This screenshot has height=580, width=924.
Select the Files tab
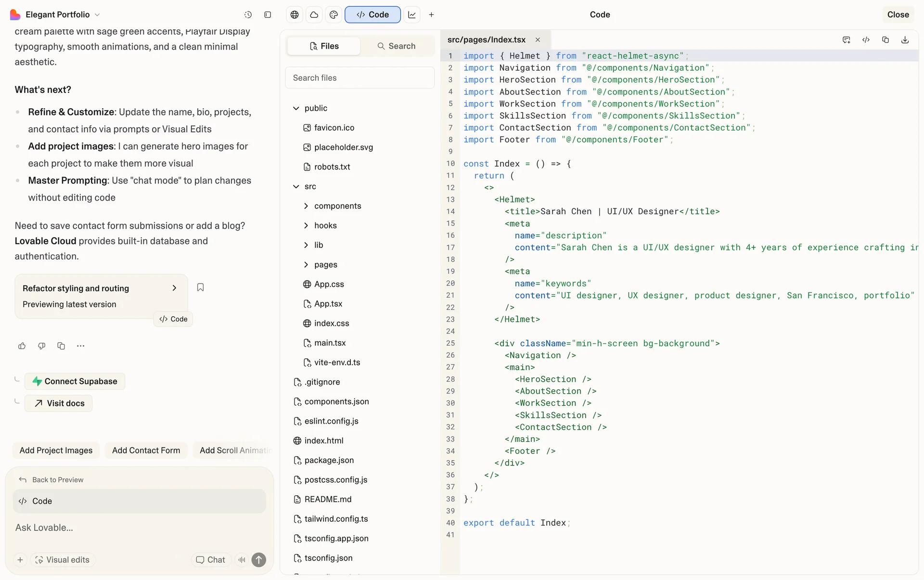[x=324, y=46]
